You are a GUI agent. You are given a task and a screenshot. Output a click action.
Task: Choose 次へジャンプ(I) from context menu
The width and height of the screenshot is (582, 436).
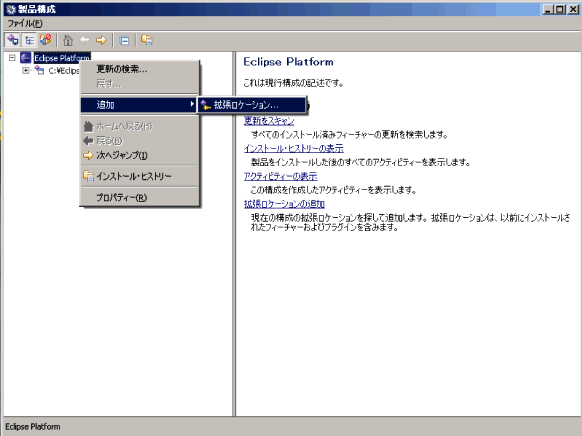point(140,155)
